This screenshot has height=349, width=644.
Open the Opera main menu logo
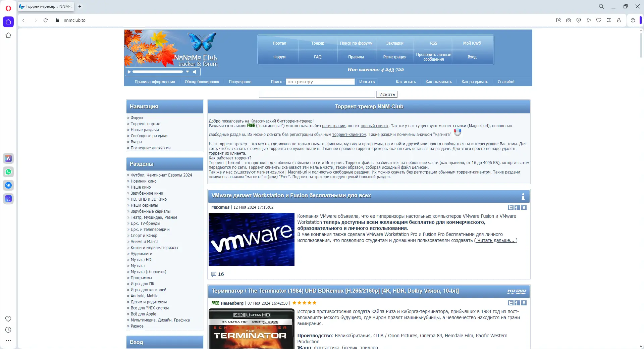tap(8, 8)
